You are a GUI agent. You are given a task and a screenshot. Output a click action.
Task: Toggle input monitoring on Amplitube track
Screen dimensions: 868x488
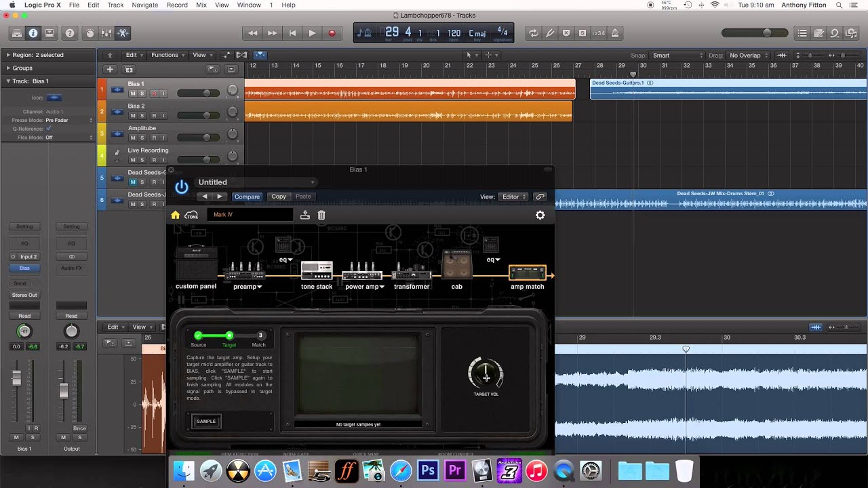point(163,138)
